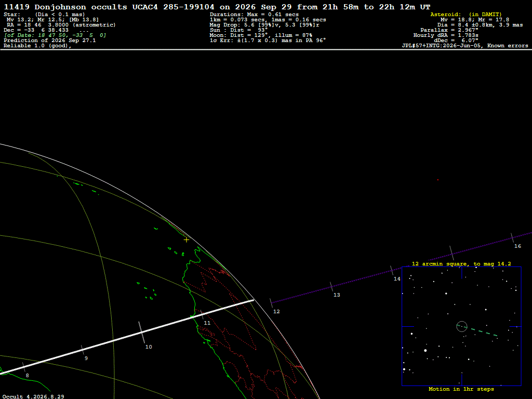
Task: Click time marker 12 on the path
Action: tap(276, 312)
